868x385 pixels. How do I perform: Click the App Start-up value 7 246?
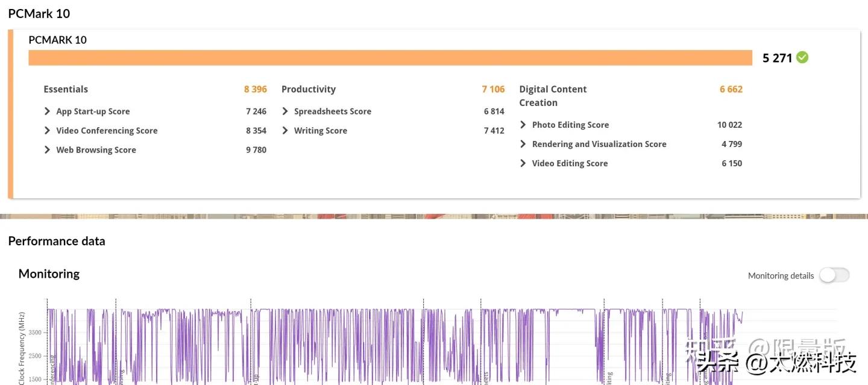[x=256, y=111]
